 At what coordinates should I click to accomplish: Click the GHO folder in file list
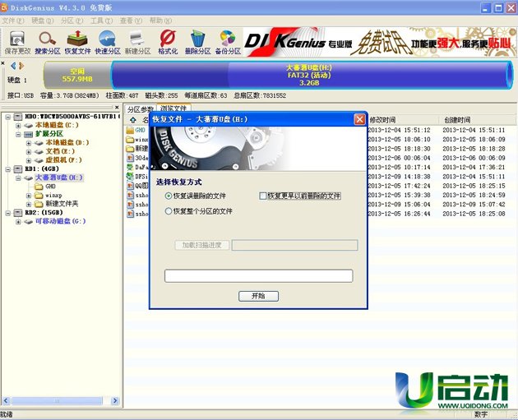(x=136, y=130)
